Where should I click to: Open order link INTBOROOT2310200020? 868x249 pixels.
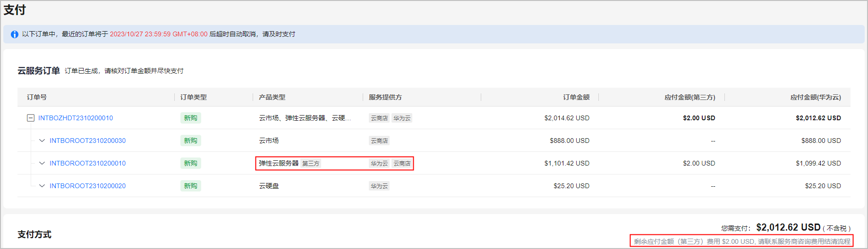[x=87, y=186]
